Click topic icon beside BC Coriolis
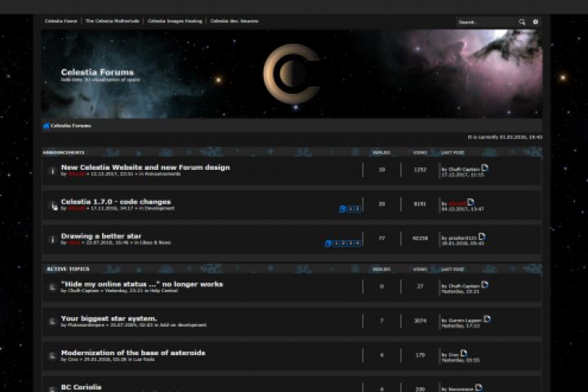 click(52, 389)
